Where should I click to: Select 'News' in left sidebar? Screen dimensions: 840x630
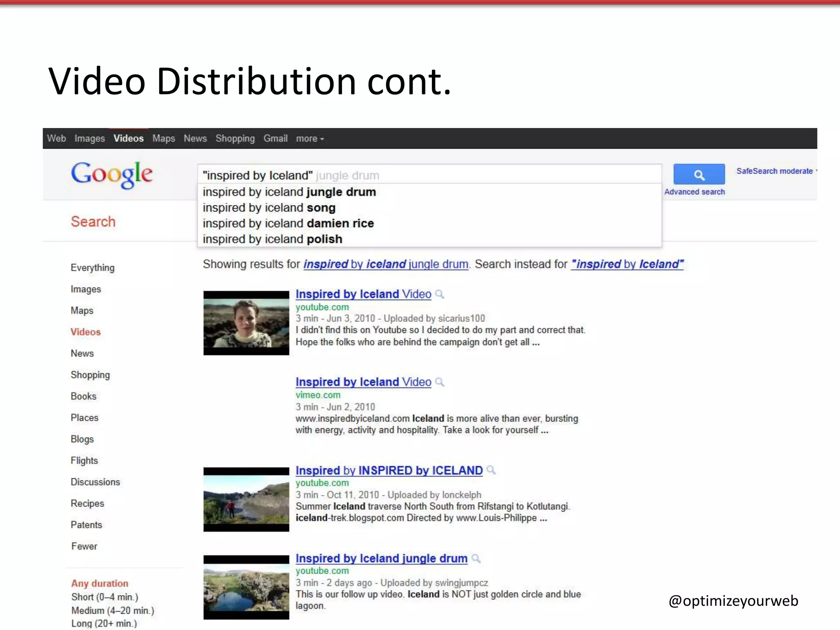point(82,353)
